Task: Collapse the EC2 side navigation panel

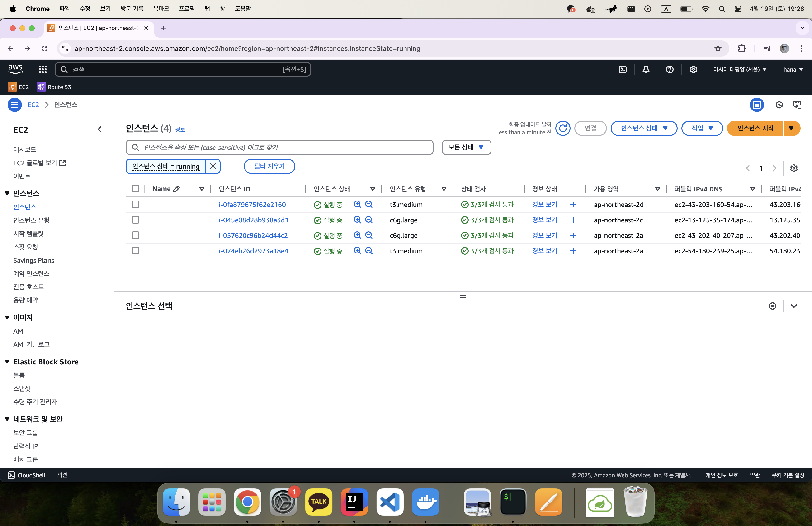Action: click(100, 130)
